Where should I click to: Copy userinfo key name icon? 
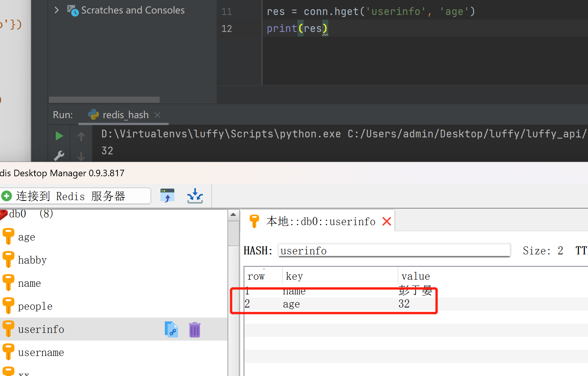171,329
